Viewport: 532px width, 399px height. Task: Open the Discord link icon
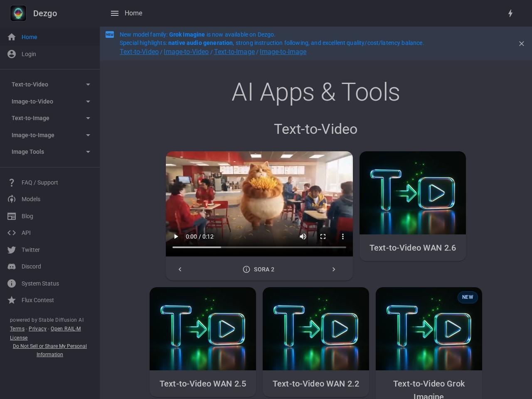[x=12, y=266]
